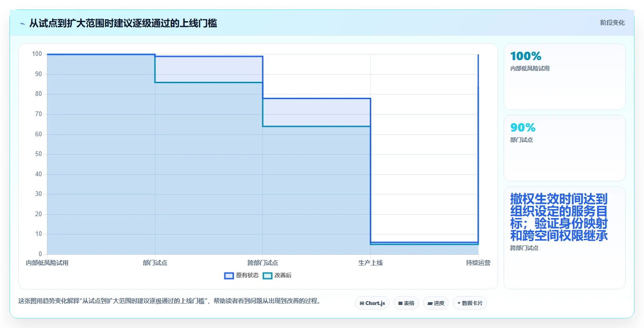Screen dimensions: 644x328
Task: Click the 表格 tag button
Action: (x=406, y=303)
